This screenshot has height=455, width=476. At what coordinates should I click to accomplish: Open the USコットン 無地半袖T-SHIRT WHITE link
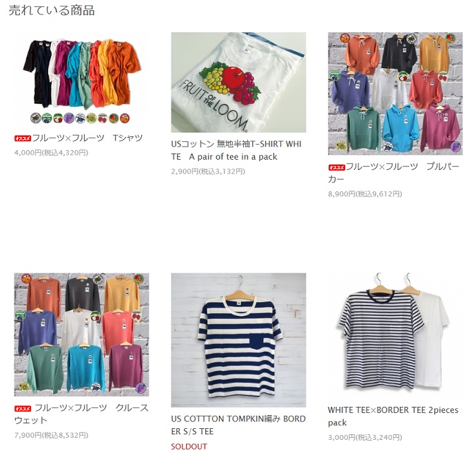point(236,150)
